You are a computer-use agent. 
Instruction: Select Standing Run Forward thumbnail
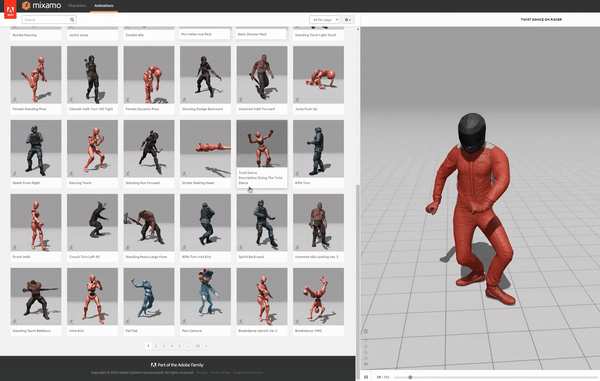tap(149, 148)
